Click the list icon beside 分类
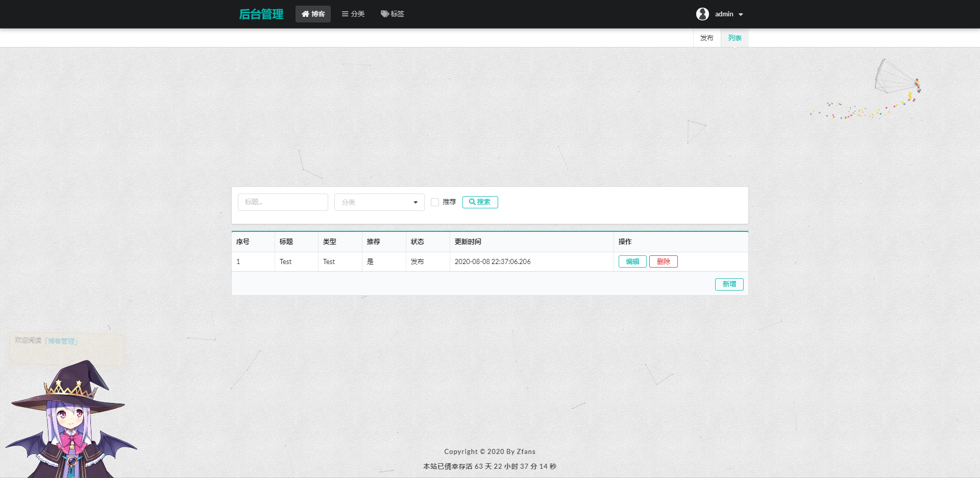 tap(345, 14)
